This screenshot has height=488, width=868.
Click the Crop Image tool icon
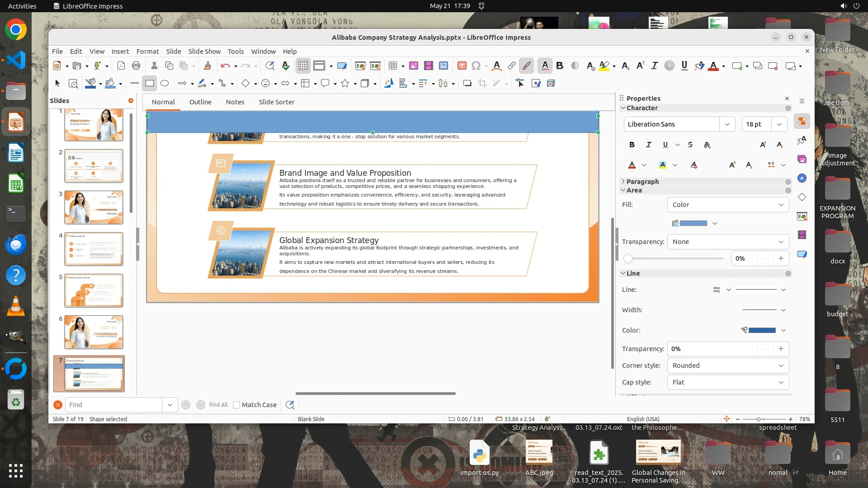coord(482,83)
